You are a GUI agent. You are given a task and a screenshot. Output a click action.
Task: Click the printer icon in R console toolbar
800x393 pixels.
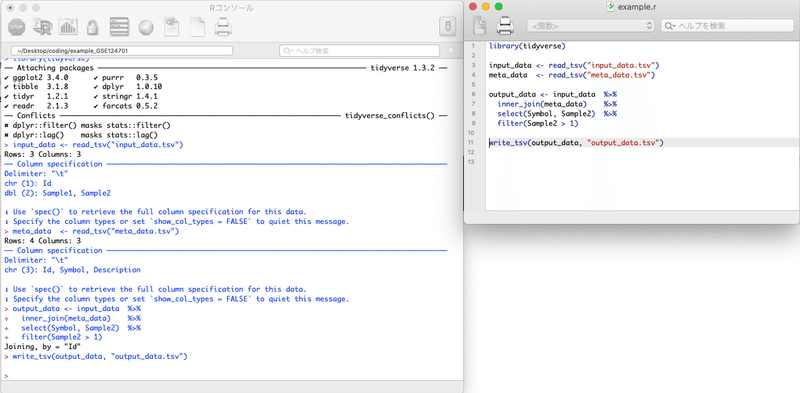tap(223, 27)
